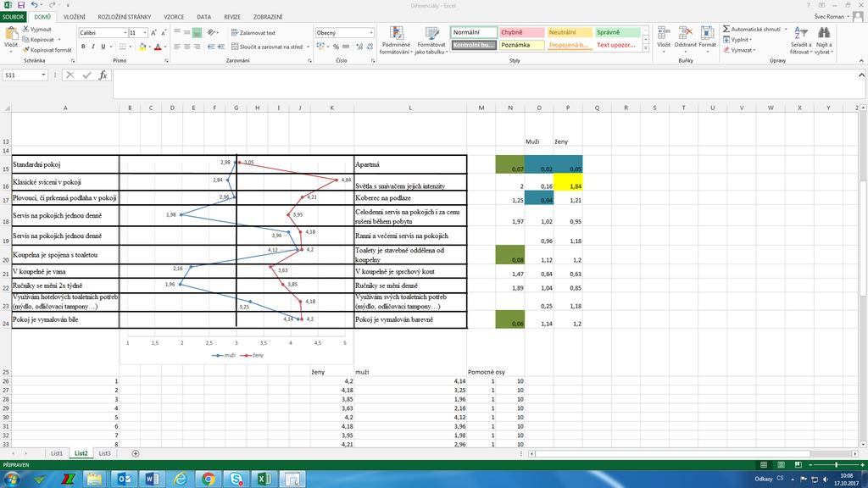This screenshot has width=868, height=488.
Task: Click the insert function fx button
Action: pos(103,75)
